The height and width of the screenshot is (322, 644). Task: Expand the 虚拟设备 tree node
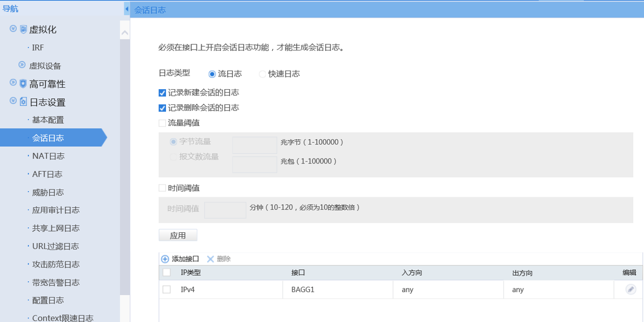[22, 65]
